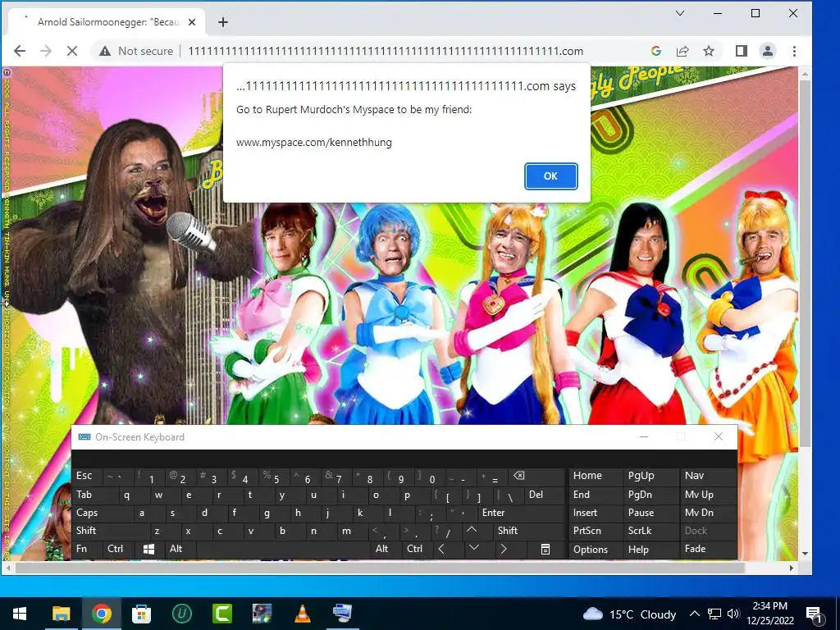
Task: Open VLC media player from taskbar
Action: 302,614
